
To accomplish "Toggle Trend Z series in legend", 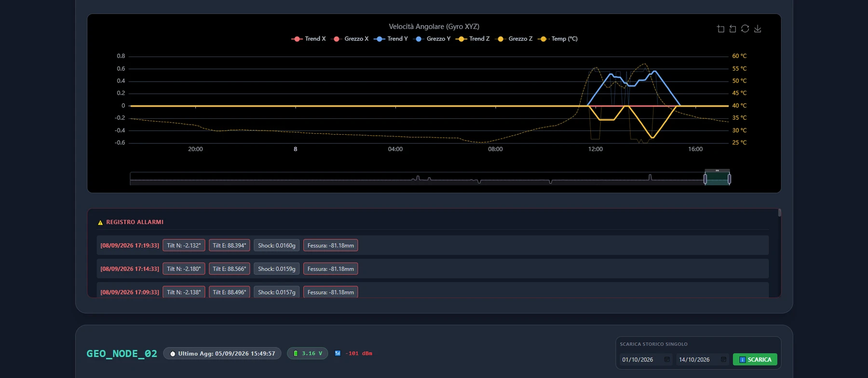I will click(x=473, y=39).
